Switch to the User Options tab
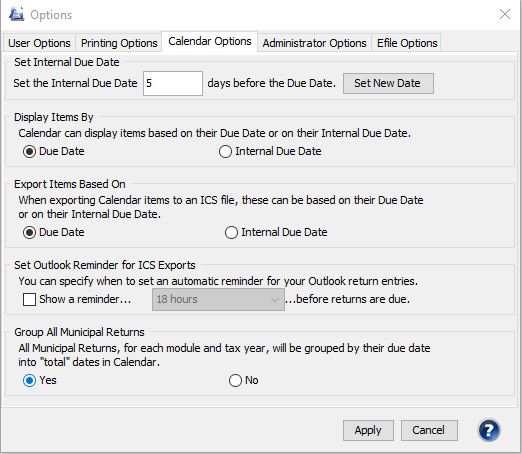Viewport: 522px width, 454px height. coord(39,43)
